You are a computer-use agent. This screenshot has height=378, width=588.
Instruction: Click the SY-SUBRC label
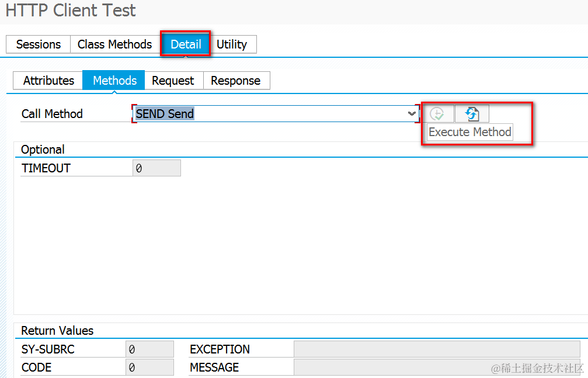[48, 349]
